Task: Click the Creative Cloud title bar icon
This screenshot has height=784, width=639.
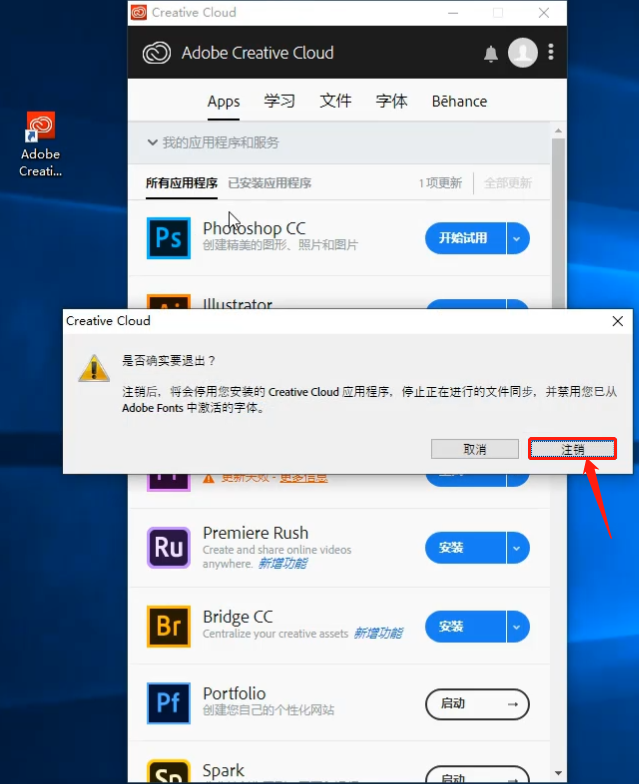Action: [138, 12]
